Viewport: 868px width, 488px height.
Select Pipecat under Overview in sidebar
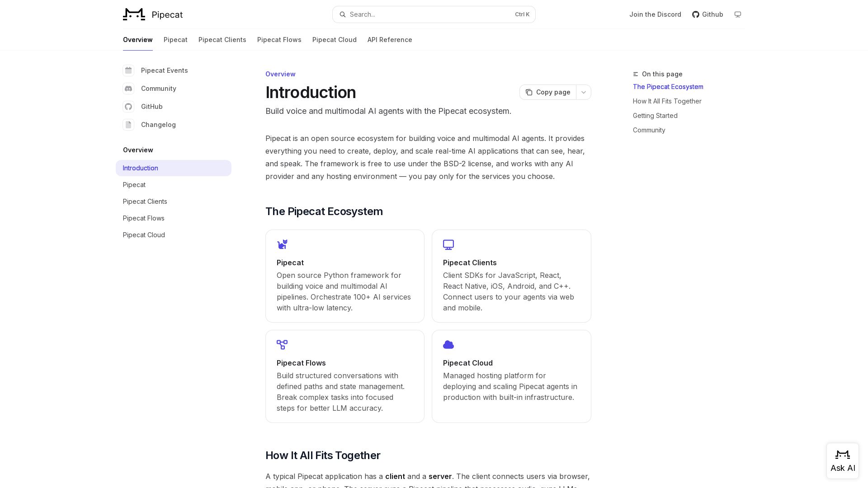click(174, 185)
